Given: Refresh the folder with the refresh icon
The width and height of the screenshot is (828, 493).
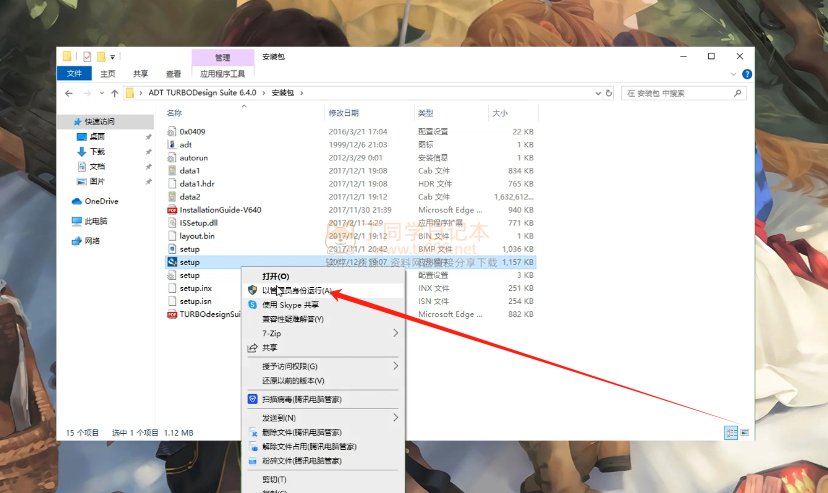Looking at the screenshot, I should pyautogui.click(x=609, y=93).
